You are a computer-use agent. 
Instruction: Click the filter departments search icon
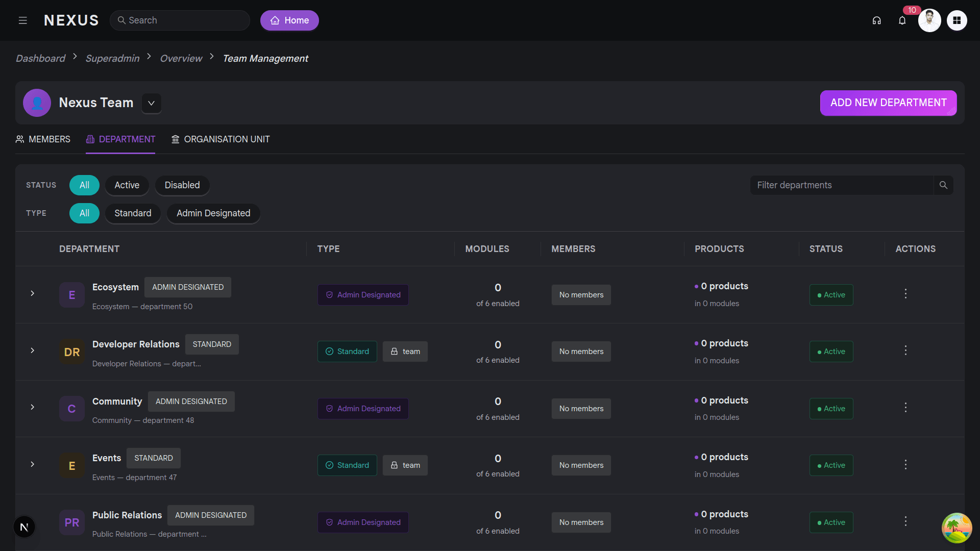tap(943, 185)
